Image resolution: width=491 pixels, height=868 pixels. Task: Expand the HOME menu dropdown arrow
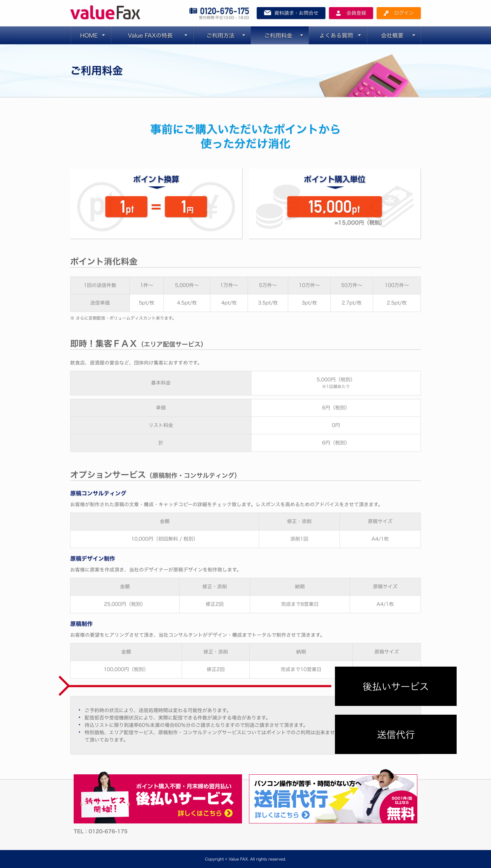click(x=103, y=35)
